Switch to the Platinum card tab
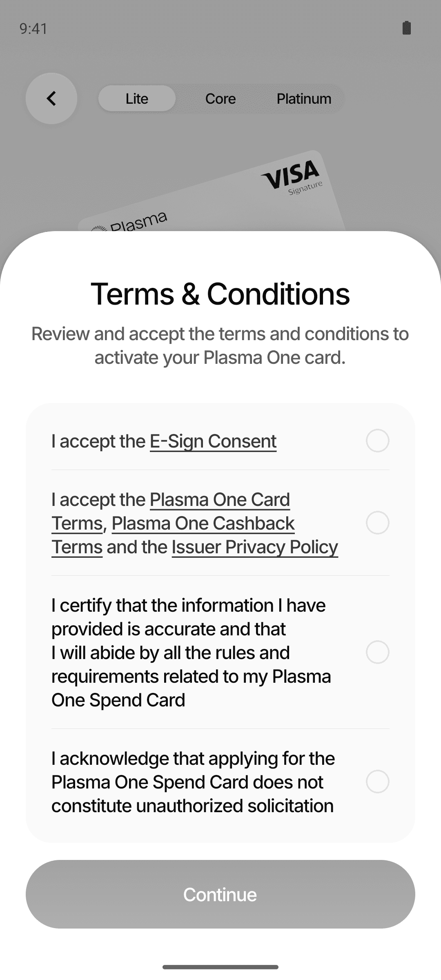 pyautogui.click(x=304, y=98)
